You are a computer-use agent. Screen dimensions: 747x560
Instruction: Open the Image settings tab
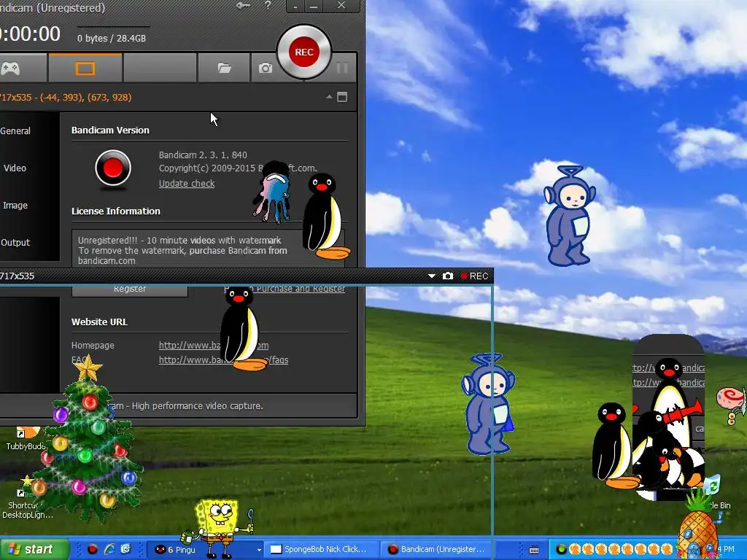[15, 205]
